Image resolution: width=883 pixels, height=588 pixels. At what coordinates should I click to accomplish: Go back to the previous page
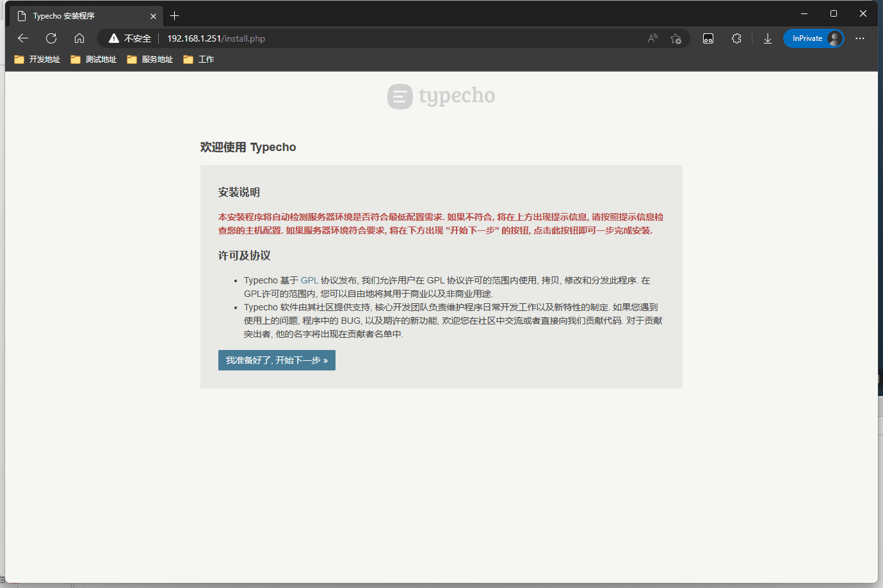pos(23,38)
